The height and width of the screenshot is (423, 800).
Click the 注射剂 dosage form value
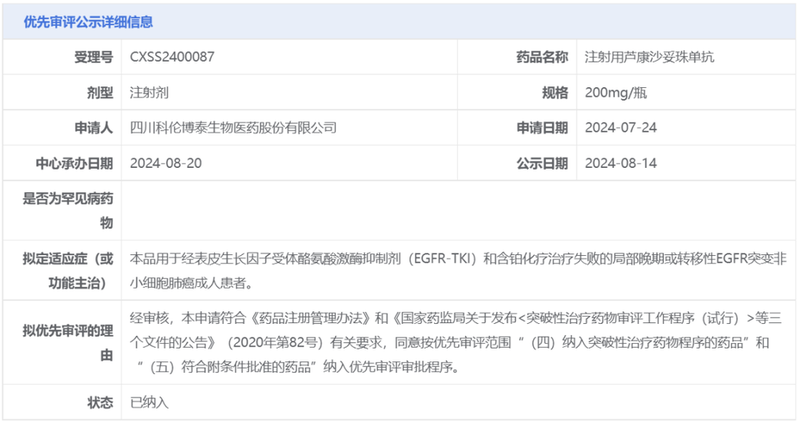pos(150,92)
